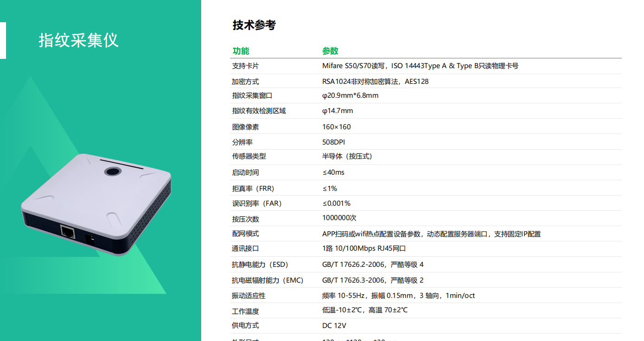This screenshot has height=341, width=644.
Task: Click the ≤40ms startup time value
Action: coord(333,172)
